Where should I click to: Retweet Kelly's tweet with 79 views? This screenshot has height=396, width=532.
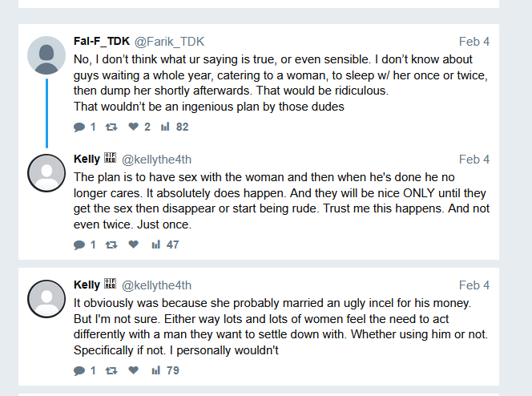coord(111,370)
